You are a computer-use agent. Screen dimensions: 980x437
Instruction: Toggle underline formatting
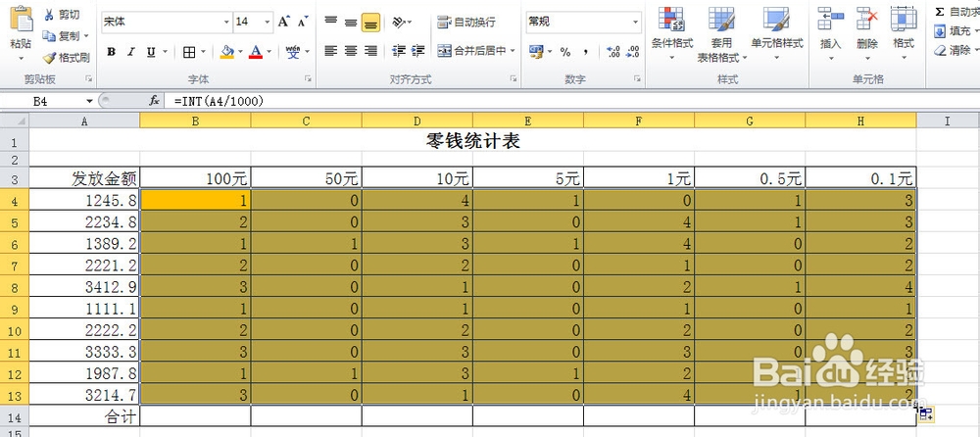click(150, 52)
